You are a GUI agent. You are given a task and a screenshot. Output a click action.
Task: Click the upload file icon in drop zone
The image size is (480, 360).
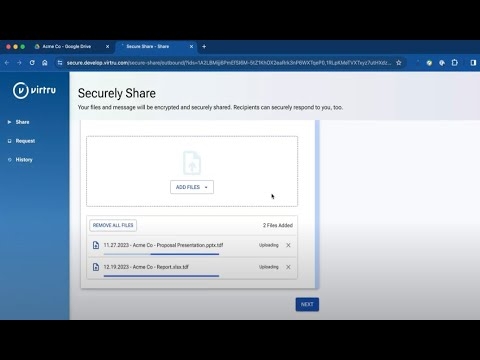coord(192,163)
